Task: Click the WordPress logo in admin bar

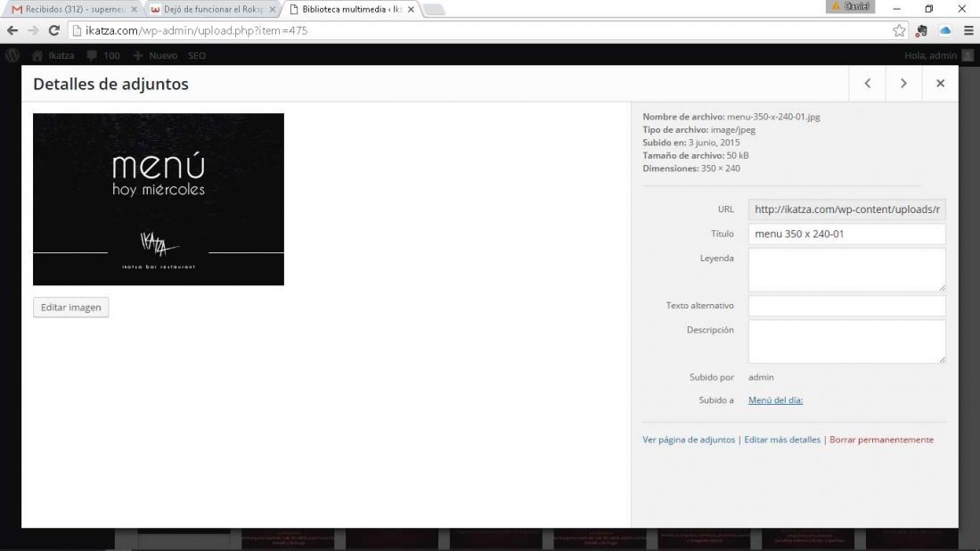Action: 12,55
